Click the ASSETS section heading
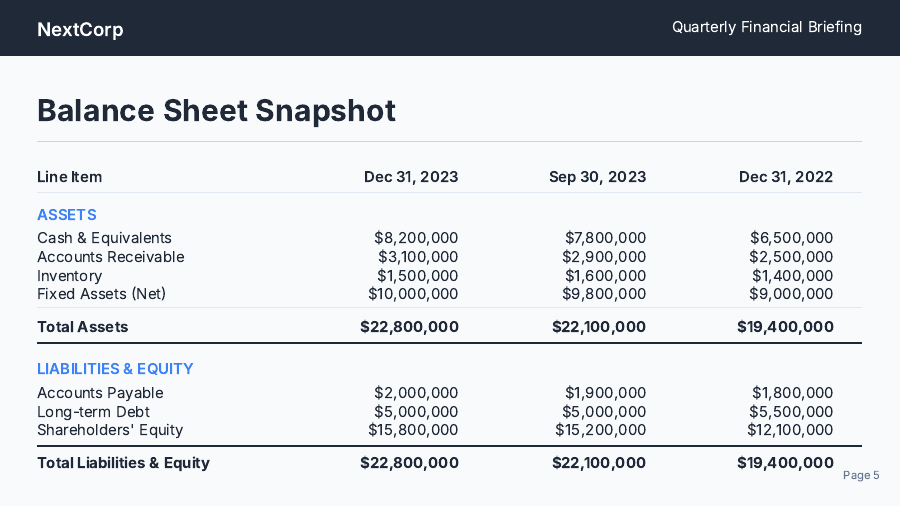This screenshot has height=507, width=900. [66, 215]
